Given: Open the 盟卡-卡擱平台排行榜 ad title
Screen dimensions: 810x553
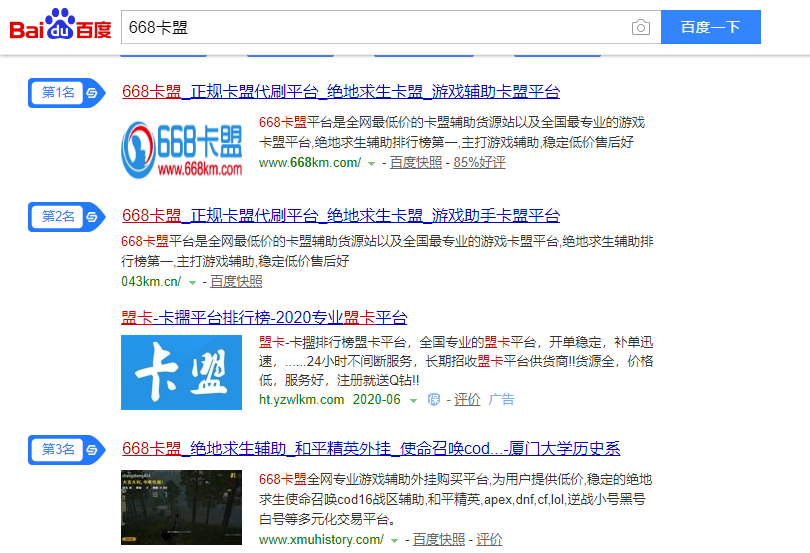Looking at the screenshot, I should coord(264,317).
